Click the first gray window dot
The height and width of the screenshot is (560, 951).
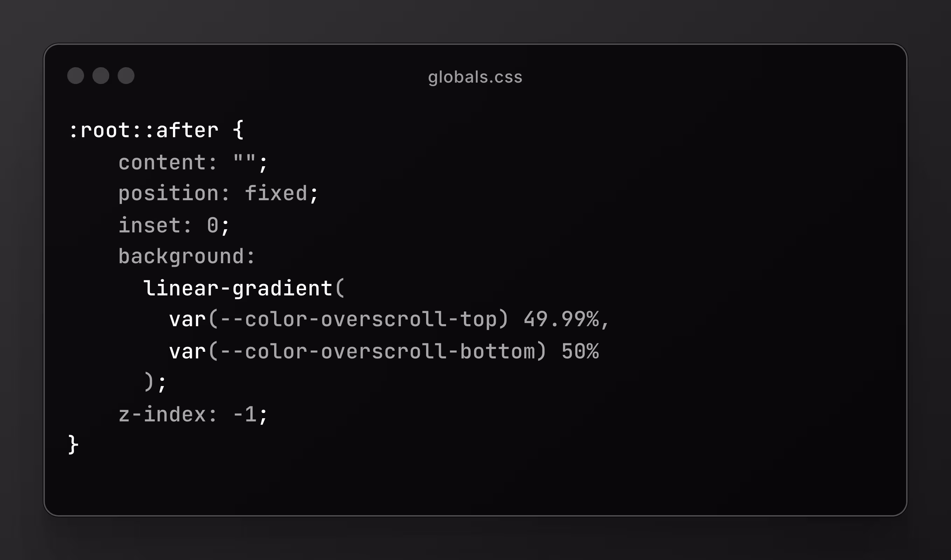click(76, 76)
